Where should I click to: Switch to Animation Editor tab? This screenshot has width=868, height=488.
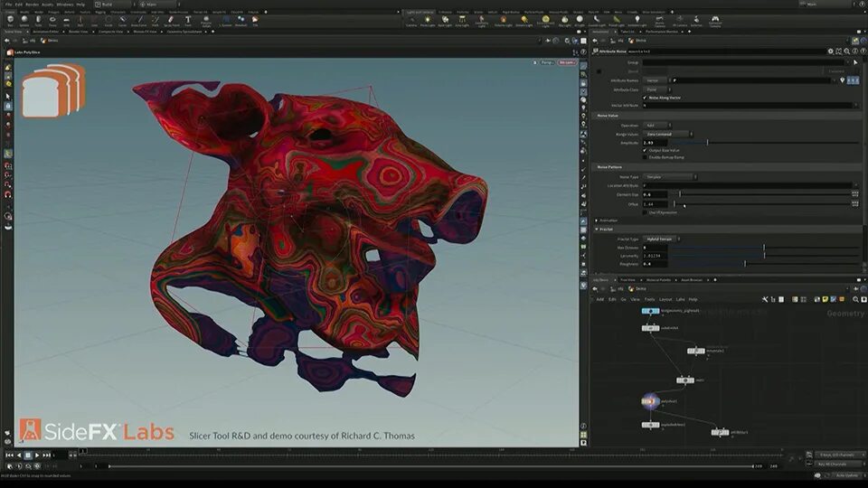[x=46, y=32]
